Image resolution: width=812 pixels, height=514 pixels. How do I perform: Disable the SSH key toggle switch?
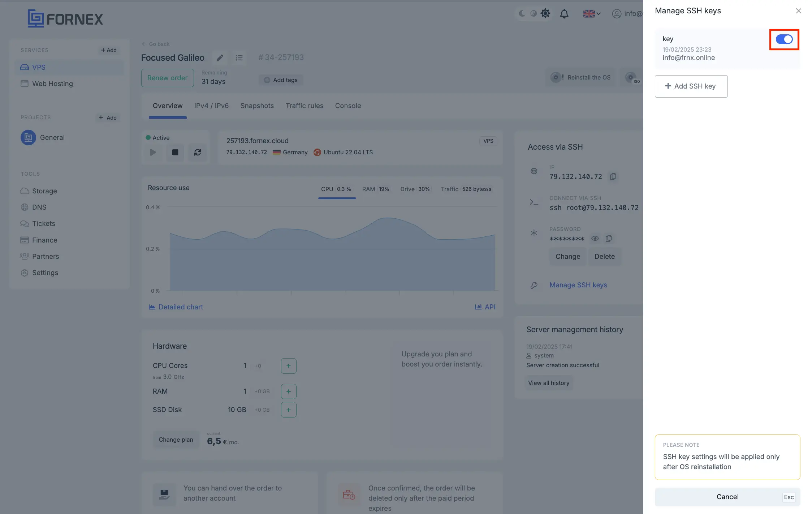[x=784, y=39]
